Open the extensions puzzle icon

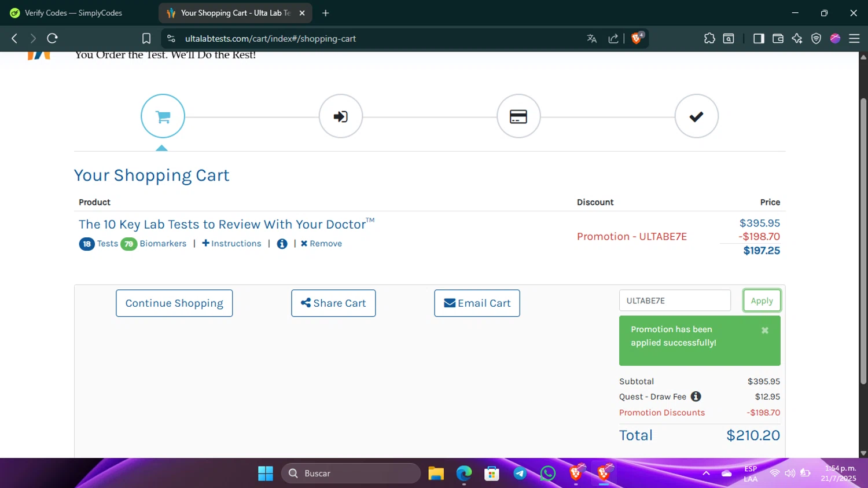pyautogui.click(x=709, y=38)
